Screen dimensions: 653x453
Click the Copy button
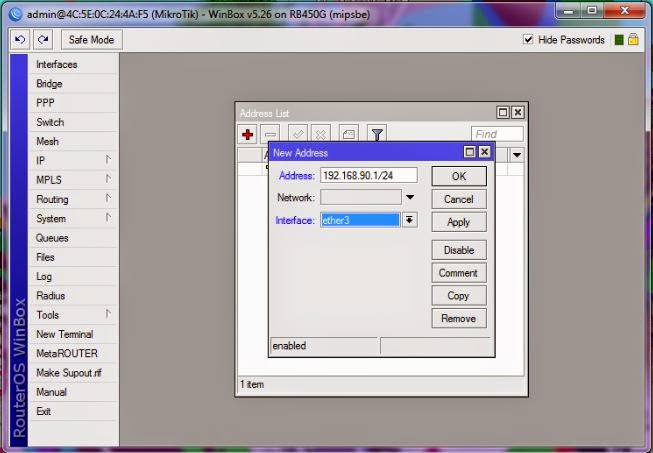tap(459, 296)
